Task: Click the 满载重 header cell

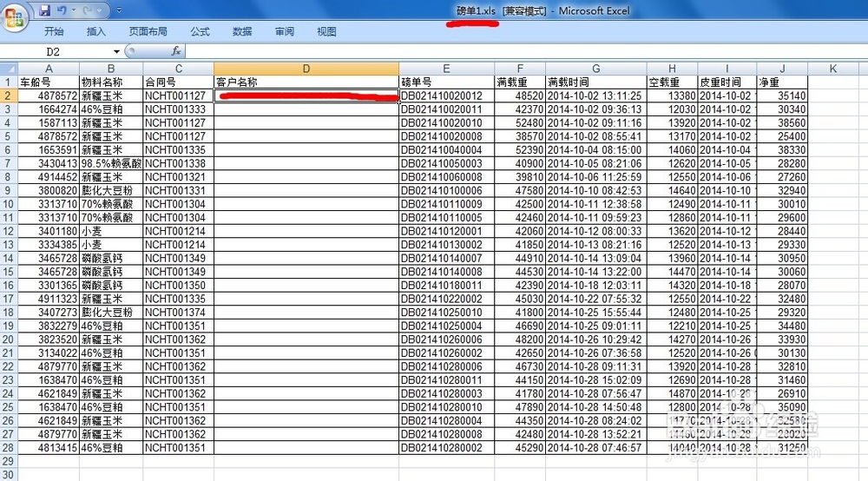Action: (520, 82)
